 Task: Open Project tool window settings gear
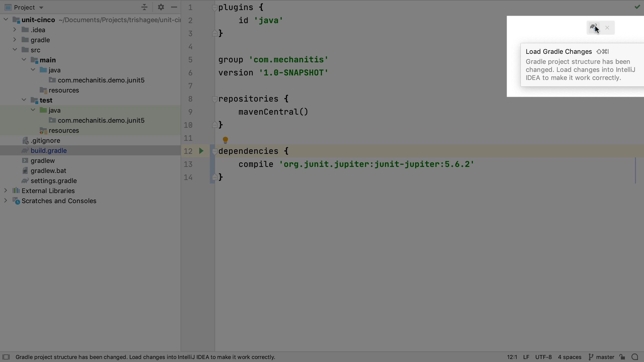(161, 7)
